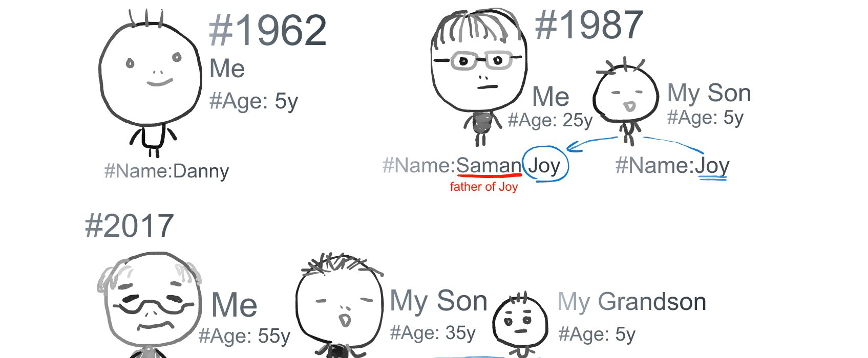Click the smiling child face drawing labeled Danny
Viewport: 868px width, 358px height.
[151, 74]
